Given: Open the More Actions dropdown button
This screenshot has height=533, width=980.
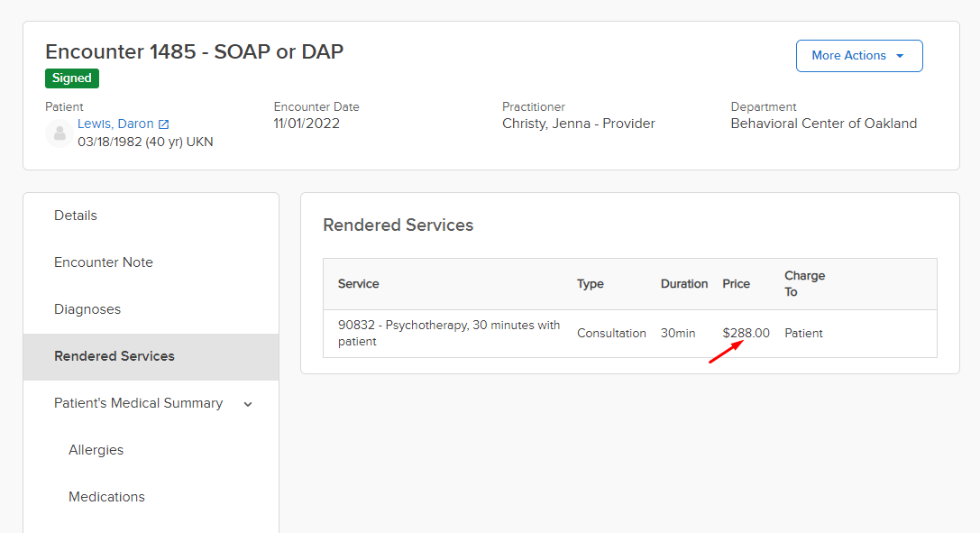Looking at the screenshot, I should 859,56.
